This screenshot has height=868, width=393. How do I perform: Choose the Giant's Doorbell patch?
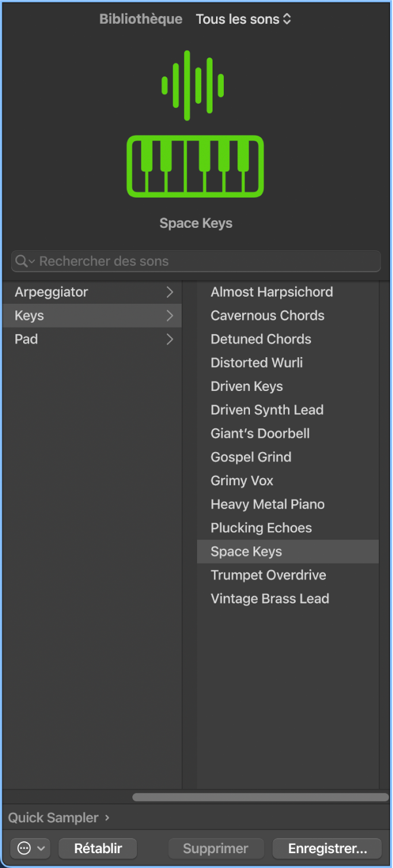[260, 434]
